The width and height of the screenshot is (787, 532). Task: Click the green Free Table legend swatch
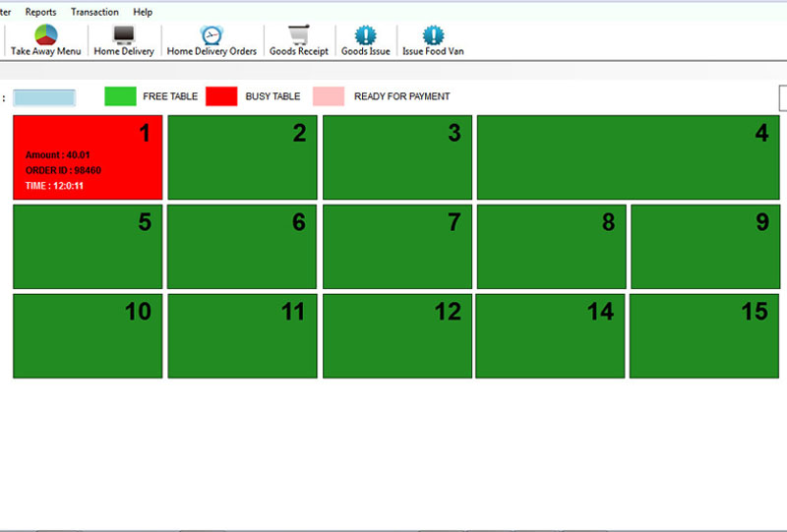pyautogui.click(x=120, y=96)
